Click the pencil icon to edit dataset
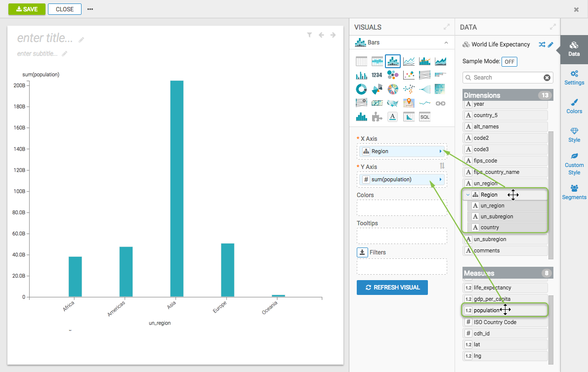The width and height of the screenshot is (588, 372). pos(550,44)
